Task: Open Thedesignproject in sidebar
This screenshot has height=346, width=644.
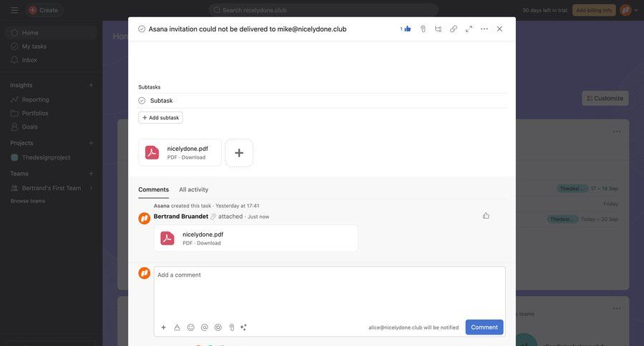Action: pos(51,157)
